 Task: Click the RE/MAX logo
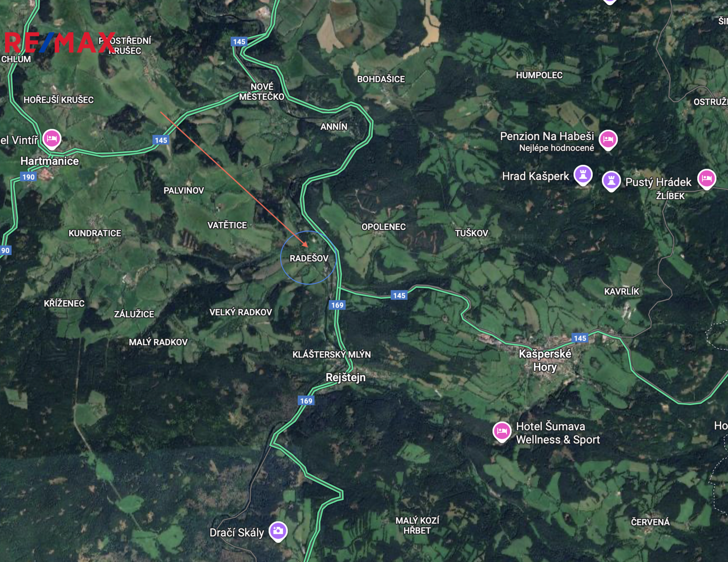(x=59, y=42)
